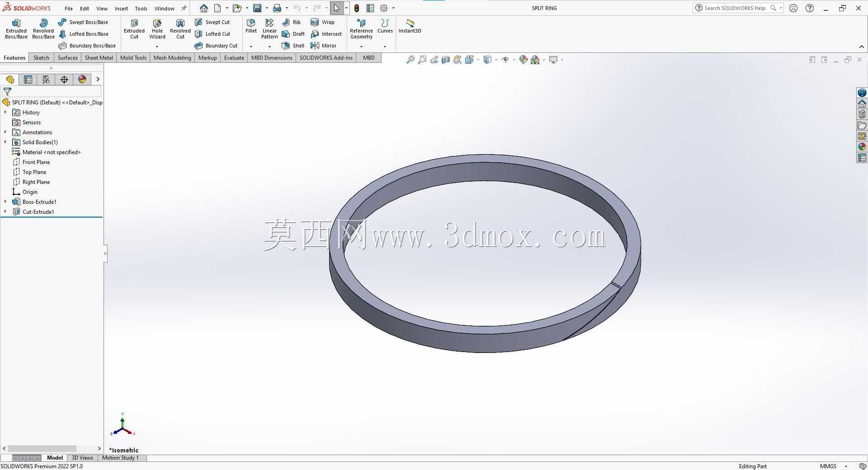Viewport: 868px width, 470px height.
Task: Expand the History folder
Action: click(x=5, y=113)
